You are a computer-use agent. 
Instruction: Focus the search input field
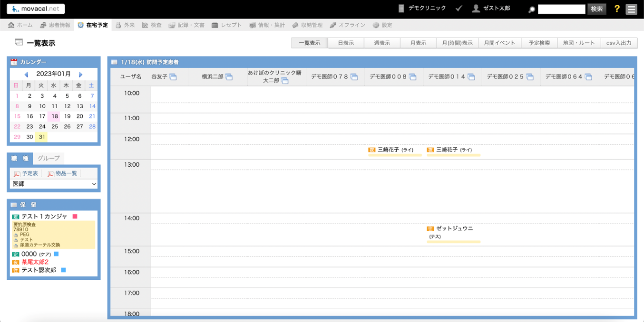(x=562, y=9)
